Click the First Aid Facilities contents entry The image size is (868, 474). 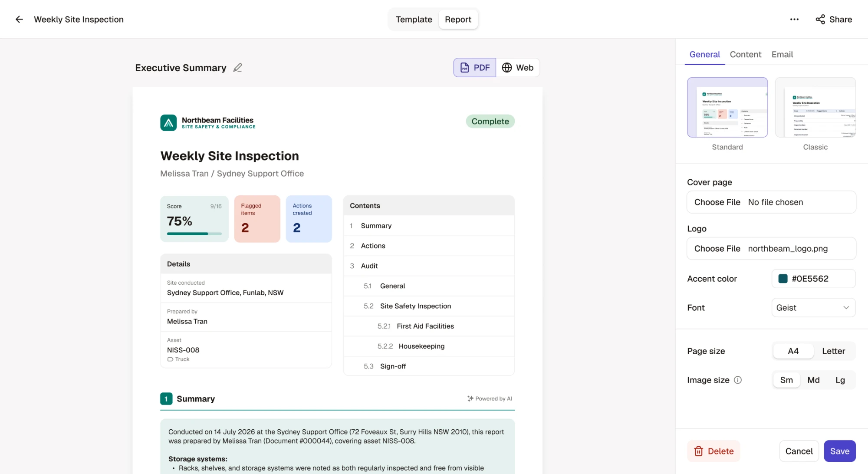pyautogui.click(x=429, y=326)
